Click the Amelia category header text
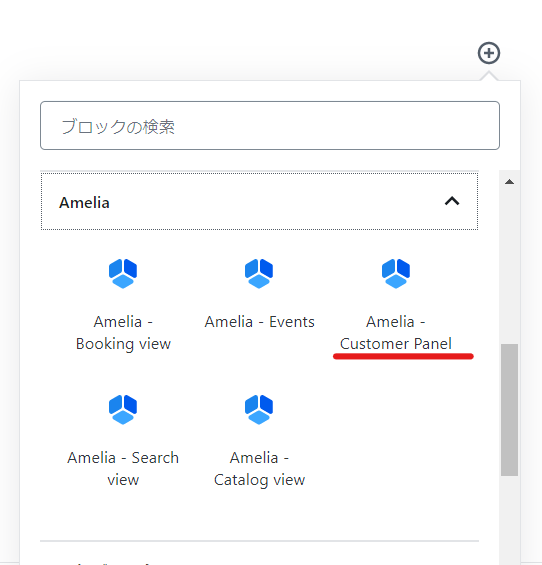Viewport: 542px width, 565px height. tap(84, 203)
